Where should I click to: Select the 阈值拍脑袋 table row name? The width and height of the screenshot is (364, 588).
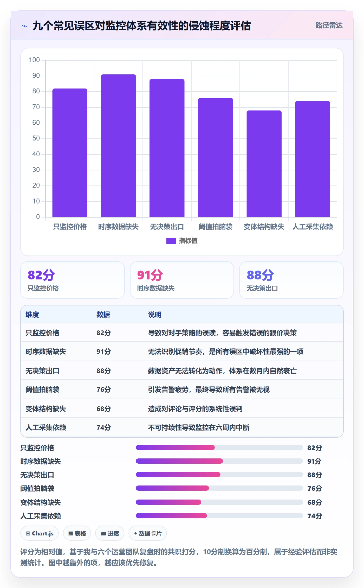coord(42,389)
